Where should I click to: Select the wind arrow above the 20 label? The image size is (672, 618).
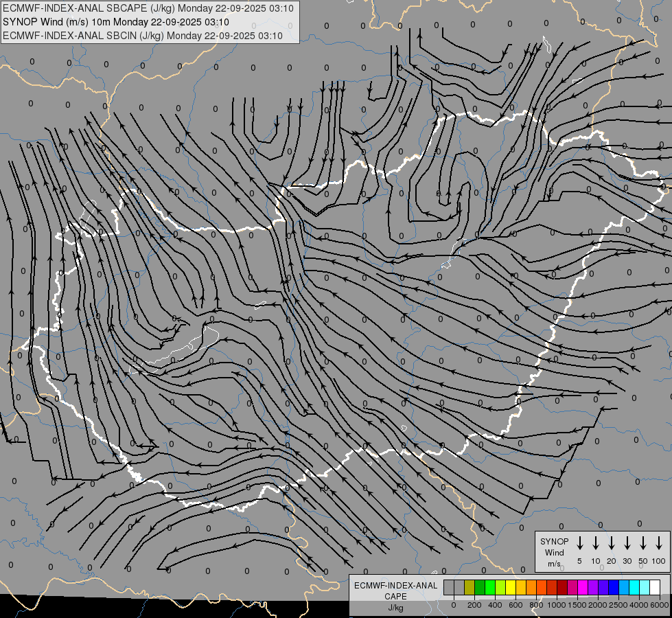pos(612,543)
